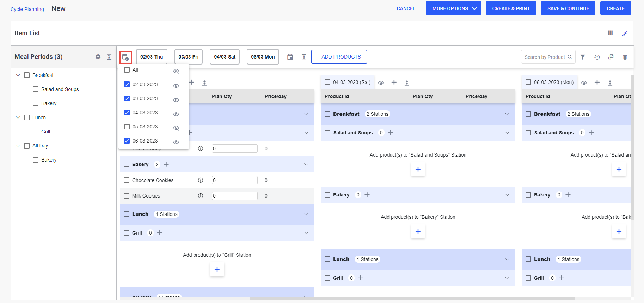Add item to 04-03-2023 (Sat) column header
This screenshot has height=303, width=644.
tap(394, 82)
